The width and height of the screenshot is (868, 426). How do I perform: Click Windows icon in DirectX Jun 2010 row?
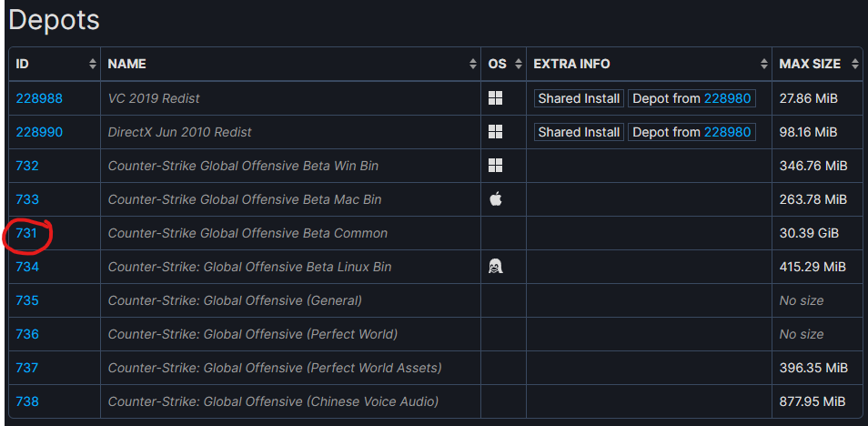(x=495, y=132)
